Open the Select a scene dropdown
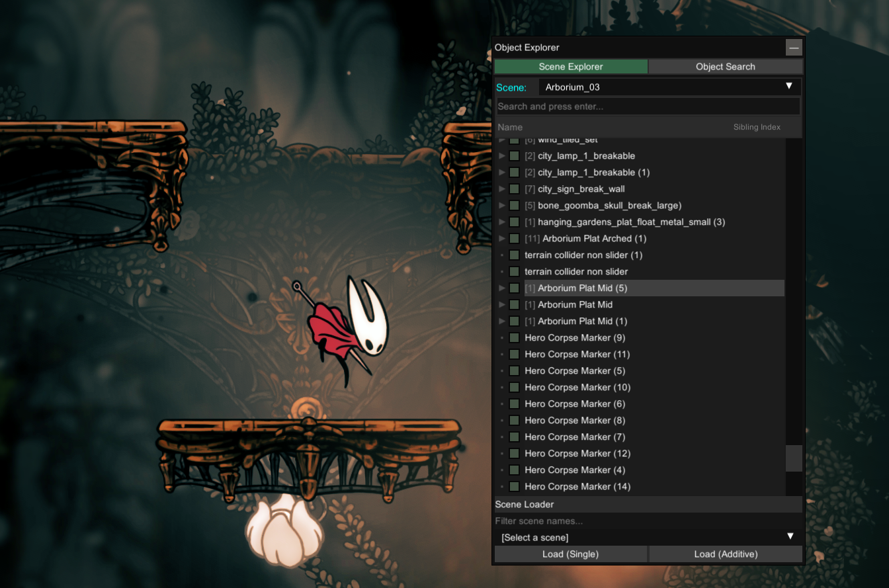The image size is (889, 588). pyautogui.click(x=648, y=537)
